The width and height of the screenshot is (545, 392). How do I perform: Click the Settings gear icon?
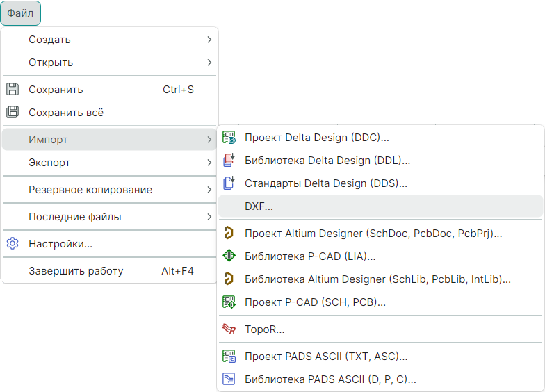click(x=12, y=244)
